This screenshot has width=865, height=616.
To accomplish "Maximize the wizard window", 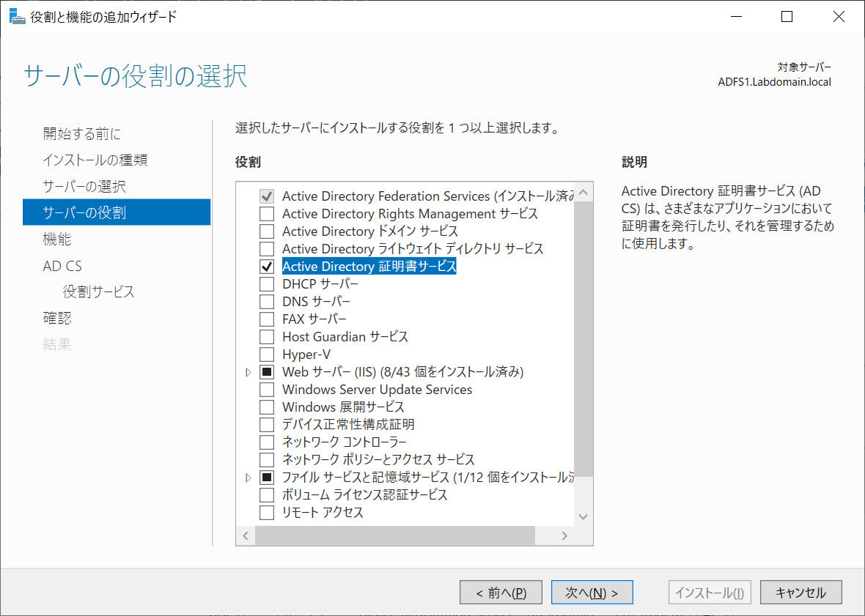I will pyautogui.click(x=787, y=17).
